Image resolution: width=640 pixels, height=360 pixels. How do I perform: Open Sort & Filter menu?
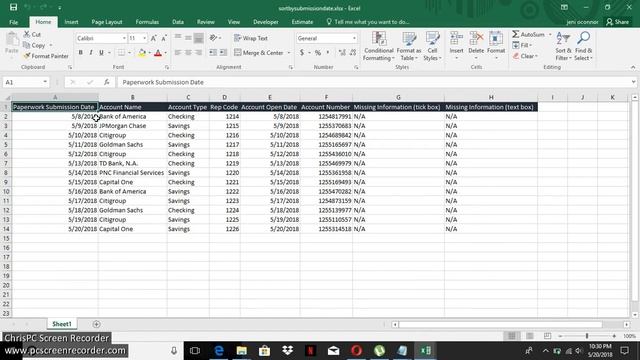tap(563, 46)
